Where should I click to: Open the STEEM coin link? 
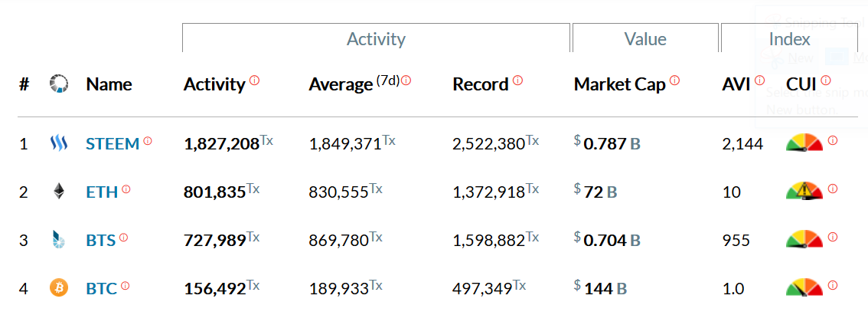113,144
